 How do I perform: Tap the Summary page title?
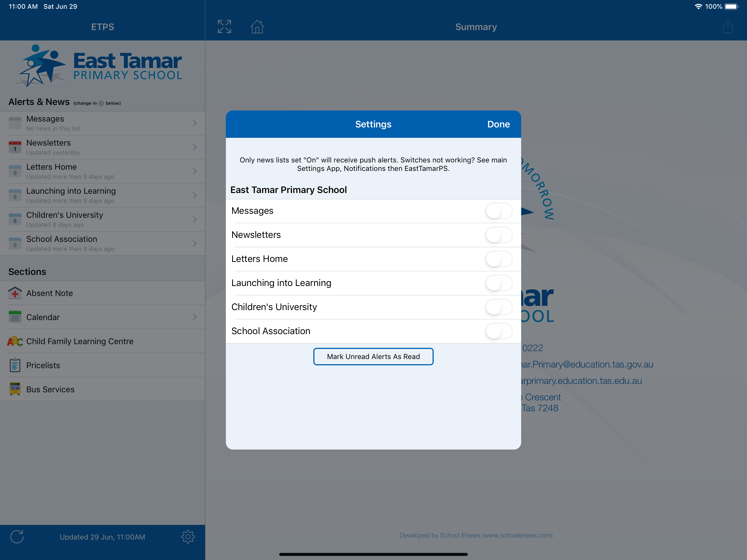click(476, 27)
